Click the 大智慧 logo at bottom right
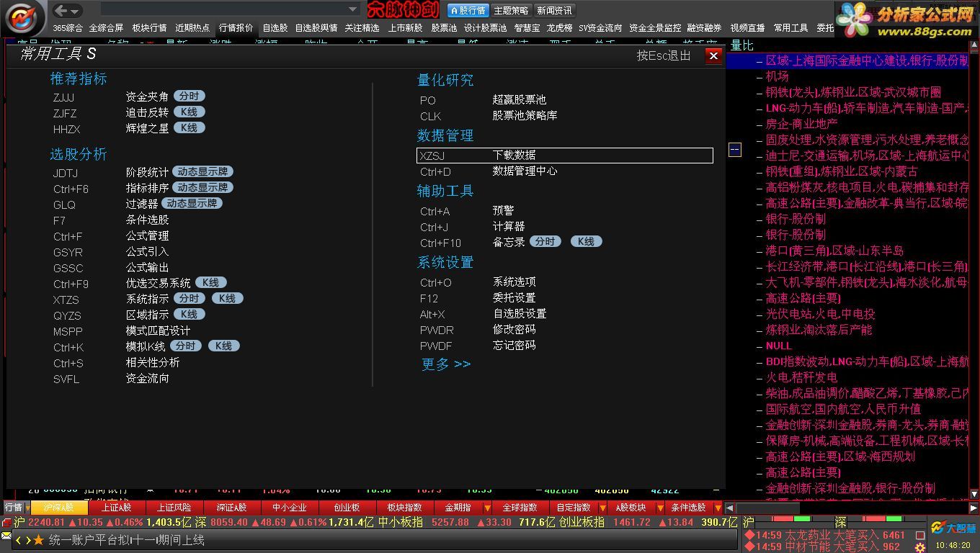This screenshot has height=553, width=980. tap(953, 528)
